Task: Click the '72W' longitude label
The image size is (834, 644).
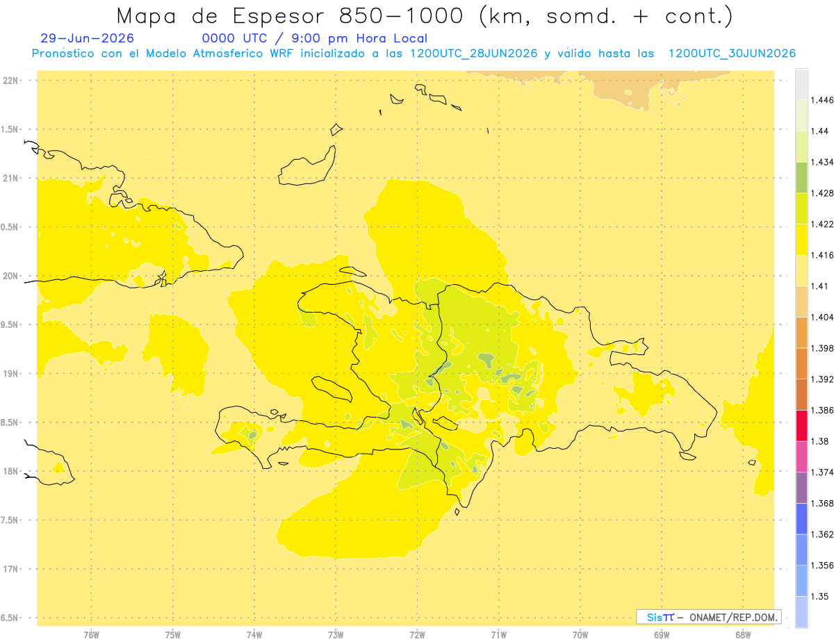Action: pos(417,634)
